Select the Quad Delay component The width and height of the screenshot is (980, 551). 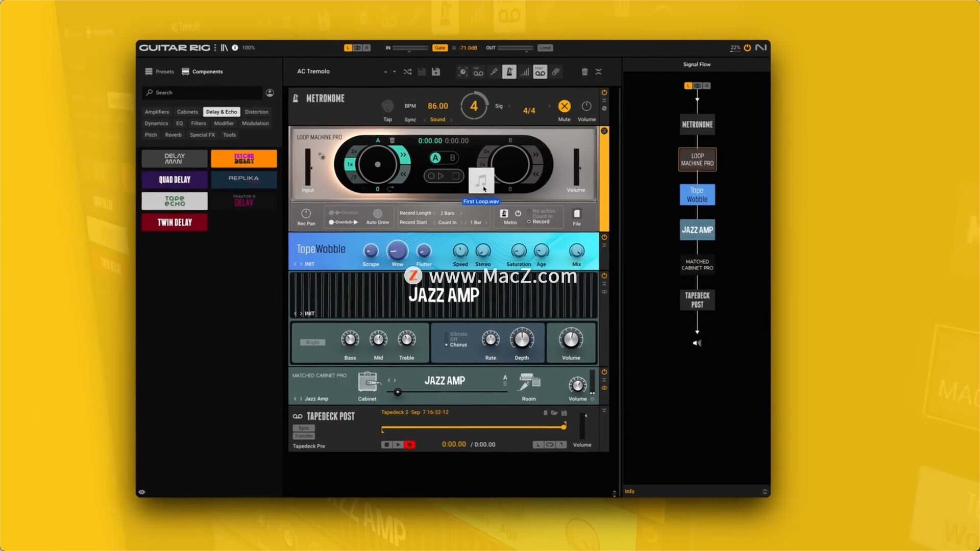click(x=175, y=180)
